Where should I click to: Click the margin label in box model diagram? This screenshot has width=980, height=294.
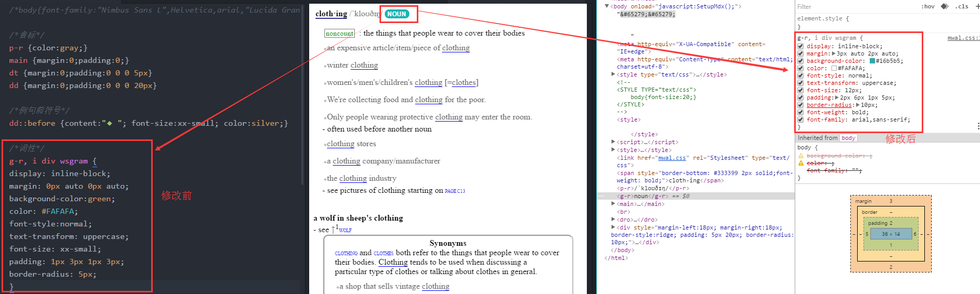pos(863,201)
